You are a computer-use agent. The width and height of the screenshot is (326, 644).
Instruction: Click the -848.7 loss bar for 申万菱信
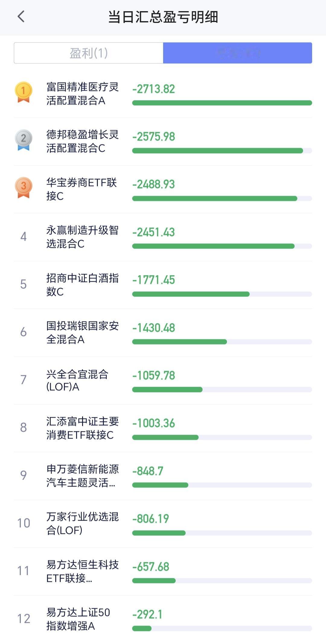222,485
